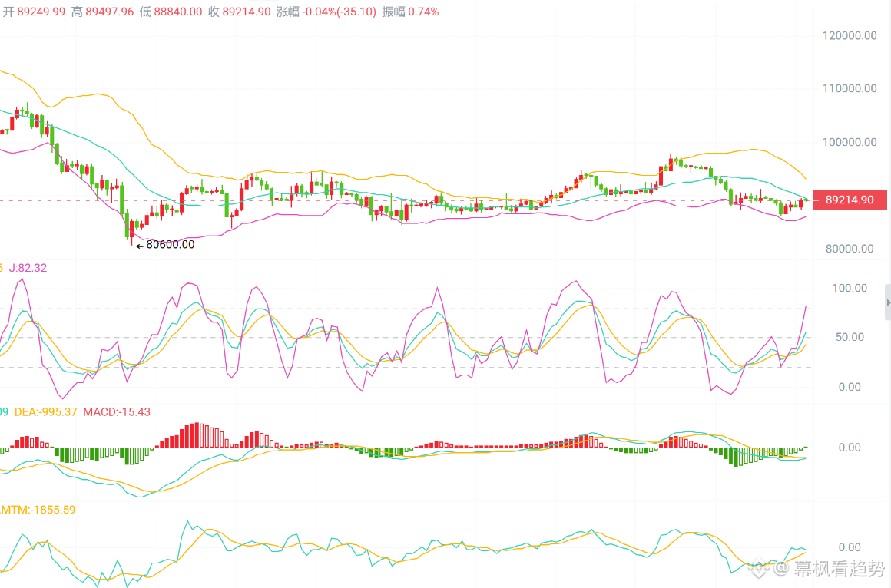This screenshot has width=891, height=588.
Task: Select the closing price 89214.90 in header
Action: [x=246, y=12]
